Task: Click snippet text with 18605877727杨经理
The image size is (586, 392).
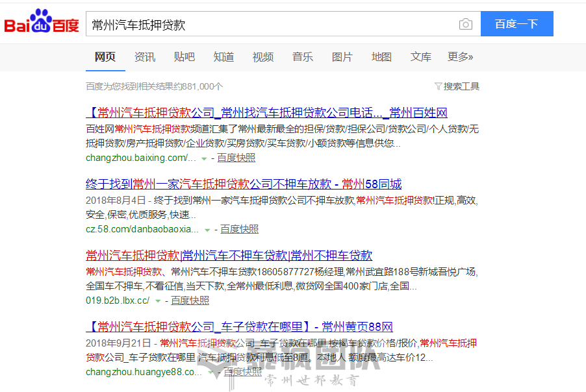Action: [x=282, y=279]
